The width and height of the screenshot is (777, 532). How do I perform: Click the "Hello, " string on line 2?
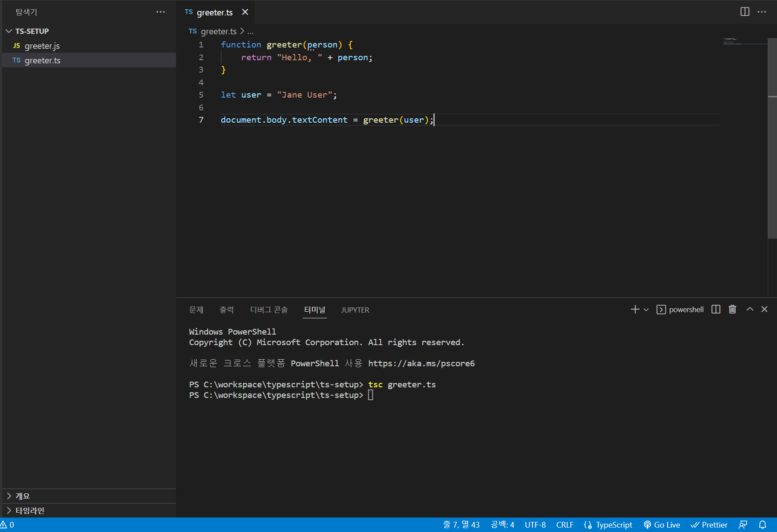pyautogui.click(x=300, y=58)
